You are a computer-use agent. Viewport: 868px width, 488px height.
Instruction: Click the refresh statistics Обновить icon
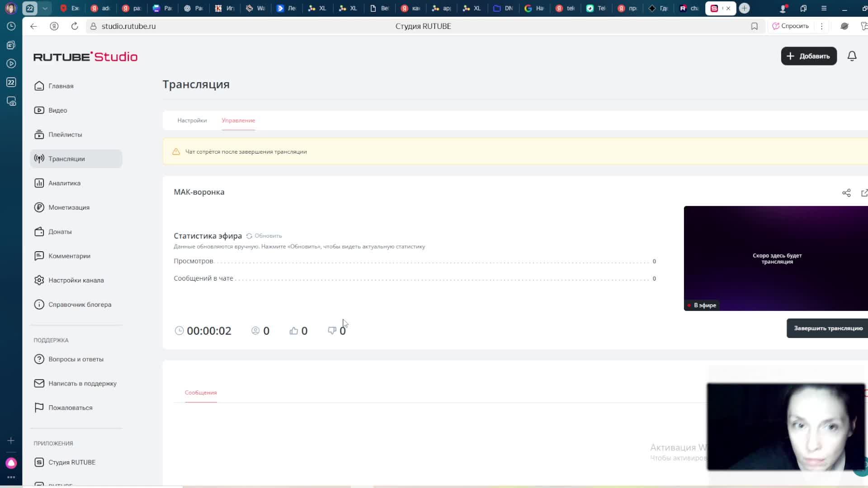click(x=249, y=236)
